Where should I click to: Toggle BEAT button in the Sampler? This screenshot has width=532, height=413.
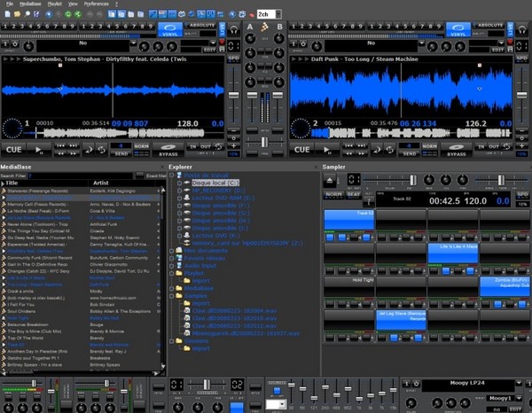click(353, 195)
